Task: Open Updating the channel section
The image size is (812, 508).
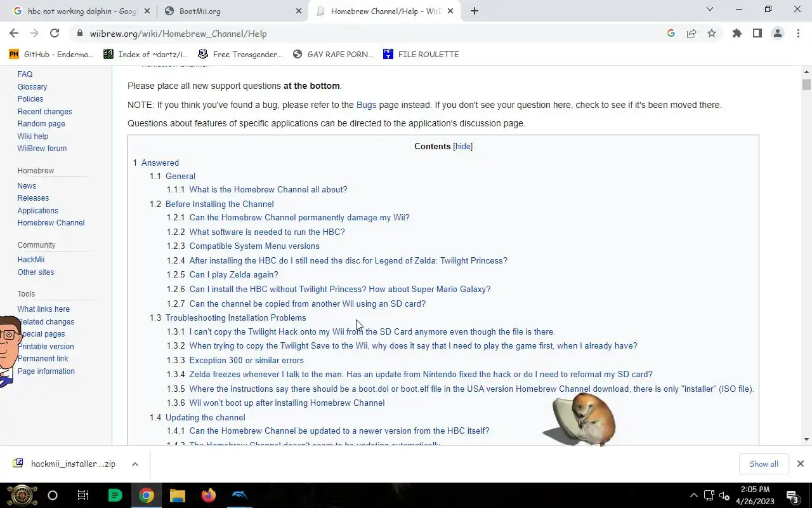Action: point(205,418)
